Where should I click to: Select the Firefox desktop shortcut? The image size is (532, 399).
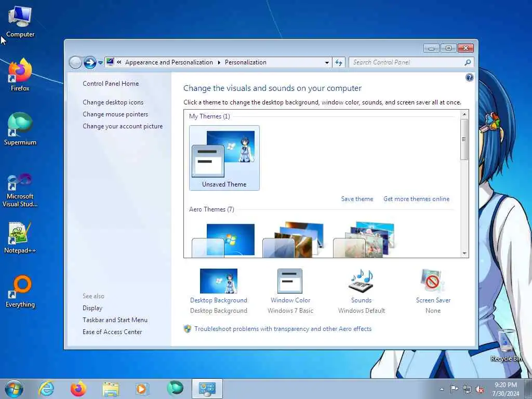pyautogui.click(x=20, y=75)
